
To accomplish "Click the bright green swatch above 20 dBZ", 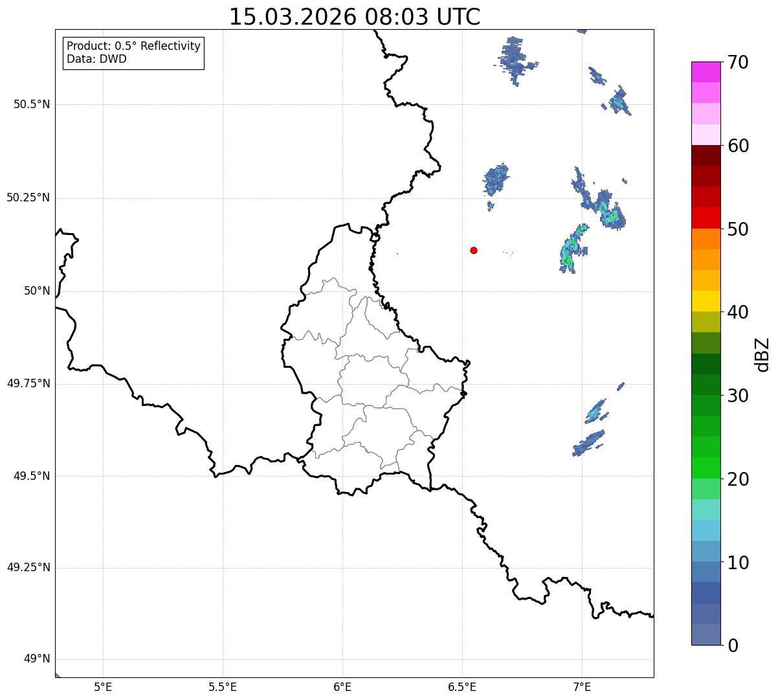I will [x=706, y=468].
